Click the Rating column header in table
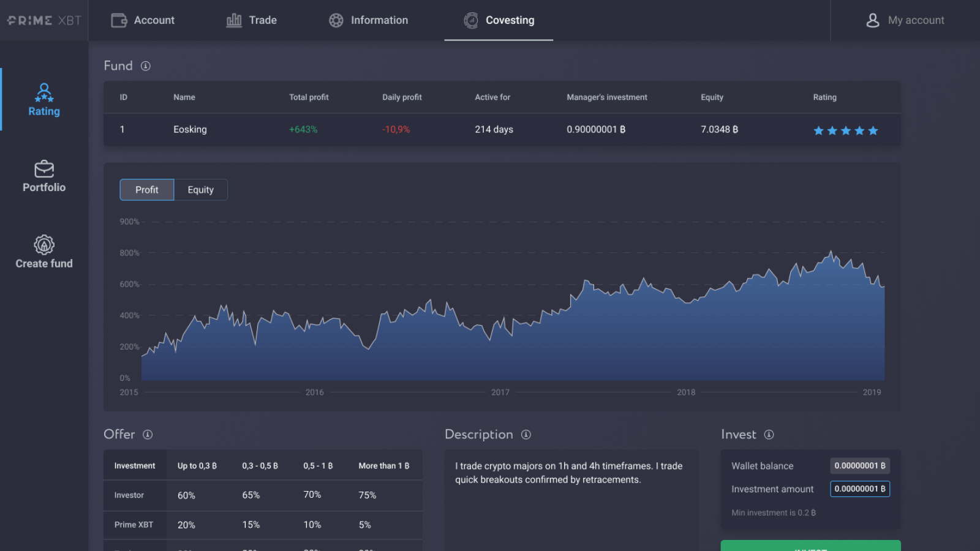Viewport: 980px width, 551px height. point(824,97)
